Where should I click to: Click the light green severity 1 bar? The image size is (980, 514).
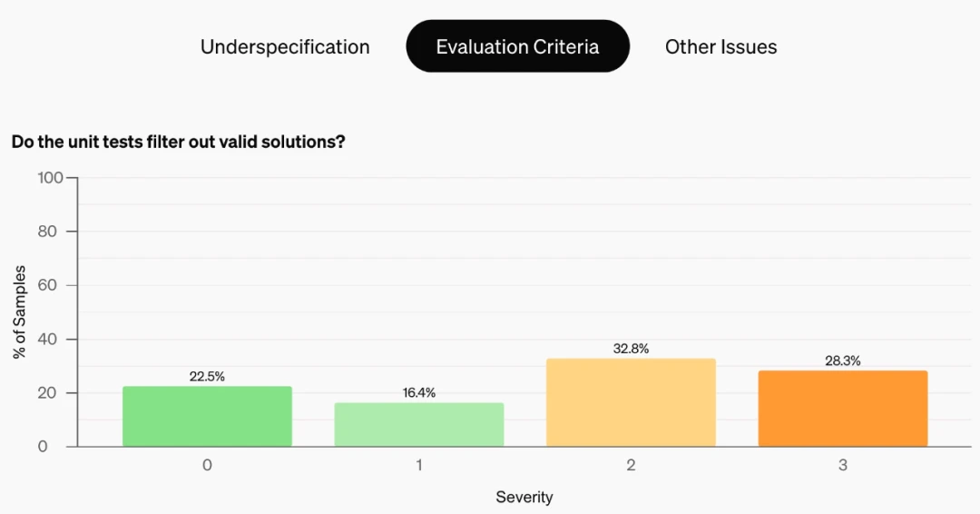pyautogui.click(x=418, y=425)
